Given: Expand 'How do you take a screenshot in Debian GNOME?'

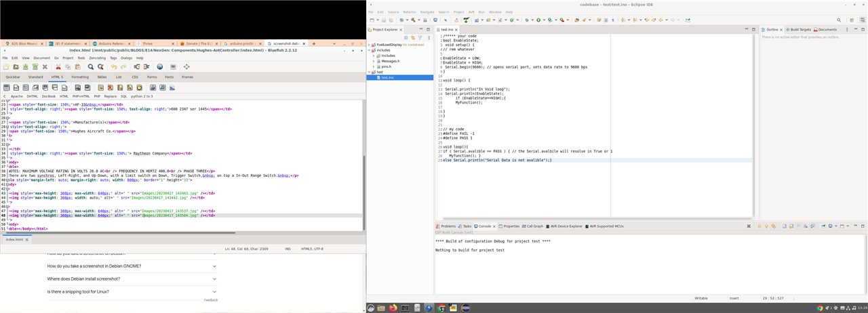Looking at the screenshot, I should click(x=214, y=266).
